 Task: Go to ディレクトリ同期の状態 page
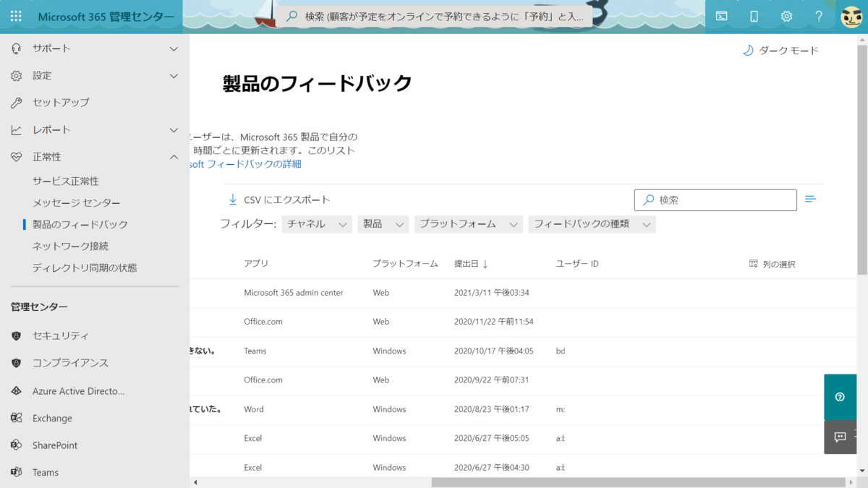[x=85, y=268]
